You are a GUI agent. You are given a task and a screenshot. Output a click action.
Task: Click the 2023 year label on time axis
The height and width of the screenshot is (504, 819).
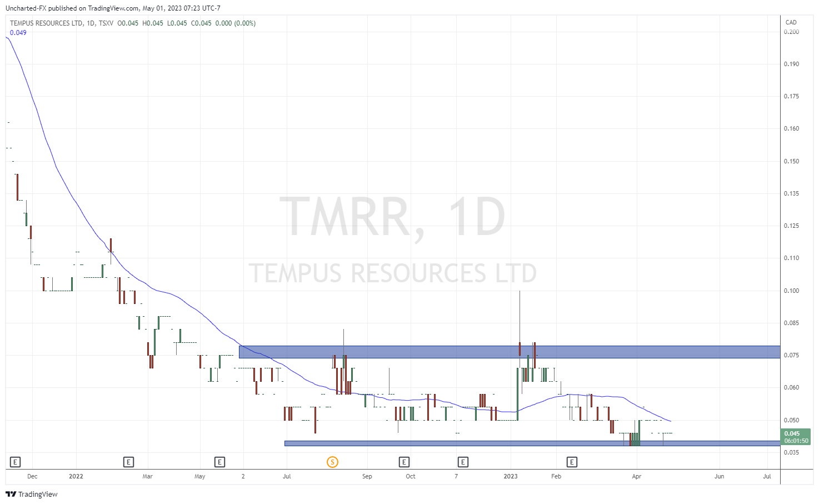click(511, 476)
